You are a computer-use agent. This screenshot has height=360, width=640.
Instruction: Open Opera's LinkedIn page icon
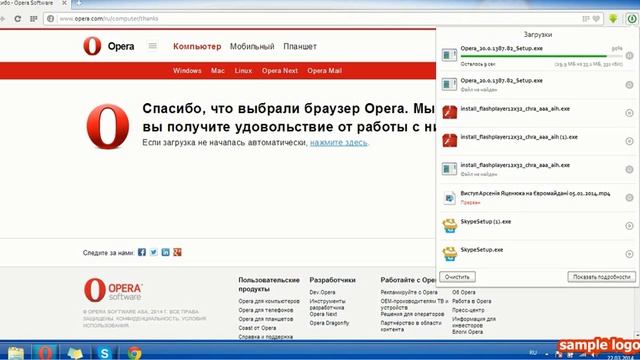[165, 252]
